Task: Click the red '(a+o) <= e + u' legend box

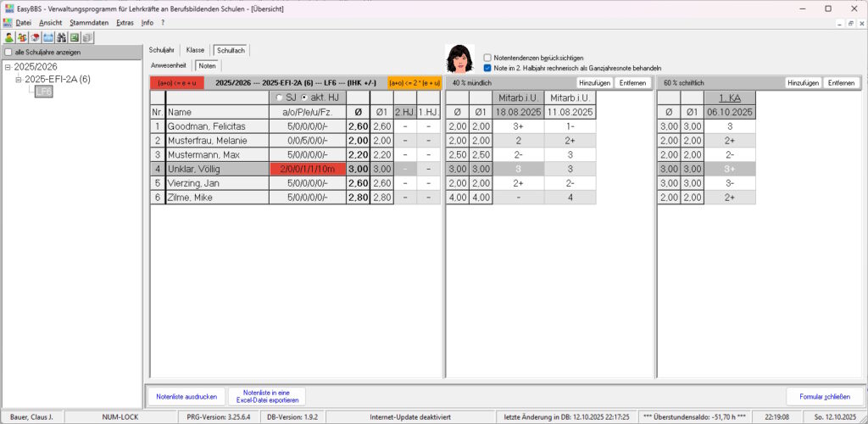Action: 175,83
